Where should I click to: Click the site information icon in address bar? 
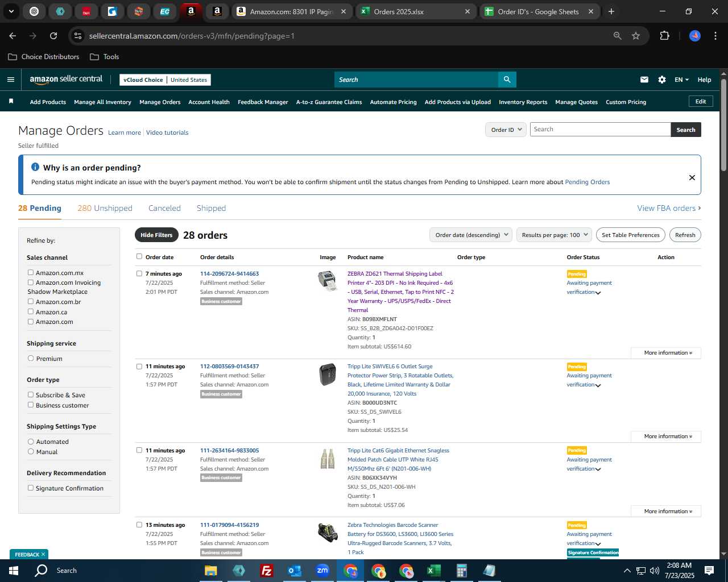pyautogui.click(x=78, y=36)
